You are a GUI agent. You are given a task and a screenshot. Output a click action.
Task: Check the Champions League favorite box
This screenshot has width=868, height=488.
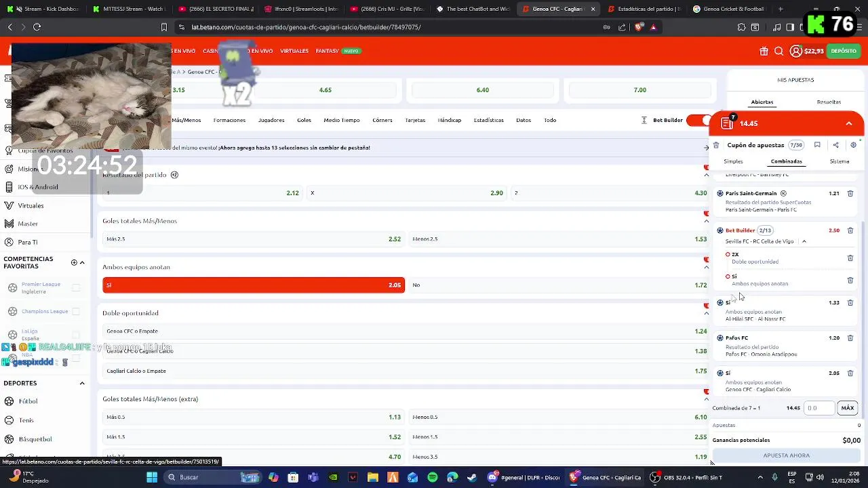point(76,311)
